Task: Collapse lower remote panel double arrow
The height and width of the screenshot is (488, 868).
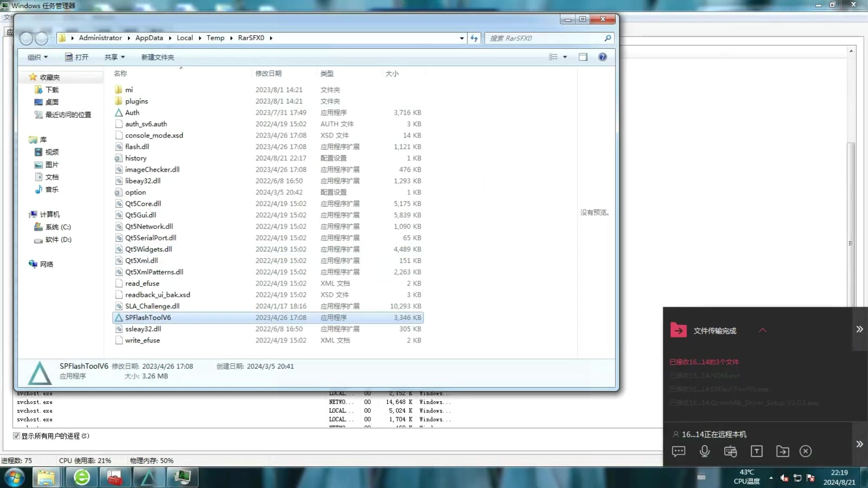Action: (859, 444)
